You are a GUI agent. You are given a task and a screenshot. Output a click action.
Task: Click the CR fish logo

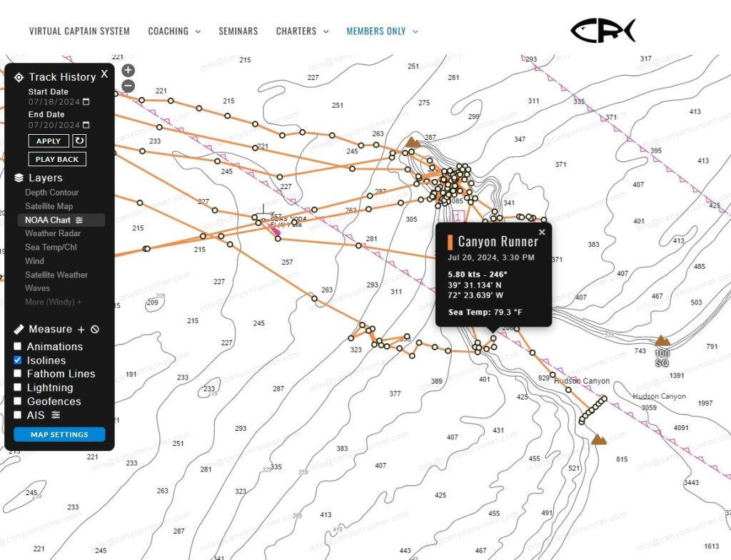(x=603, y=31)
